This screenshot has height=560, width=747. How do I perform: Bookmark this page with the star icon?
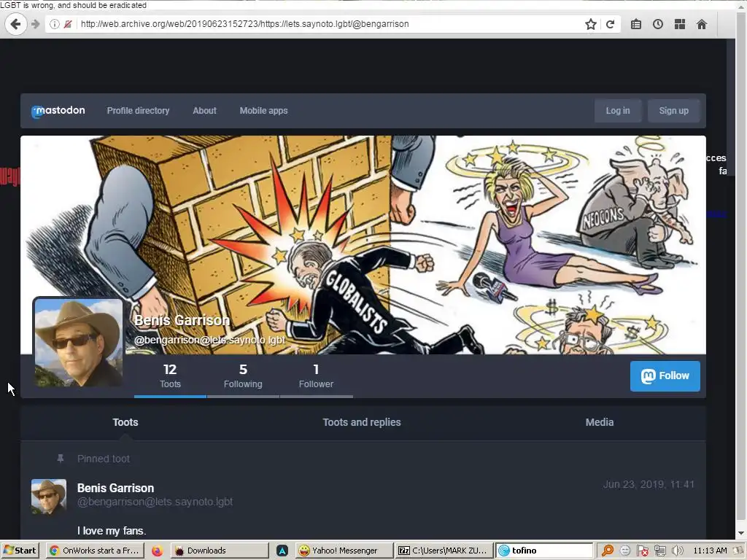pyautogui.click(x=591, y=24)
